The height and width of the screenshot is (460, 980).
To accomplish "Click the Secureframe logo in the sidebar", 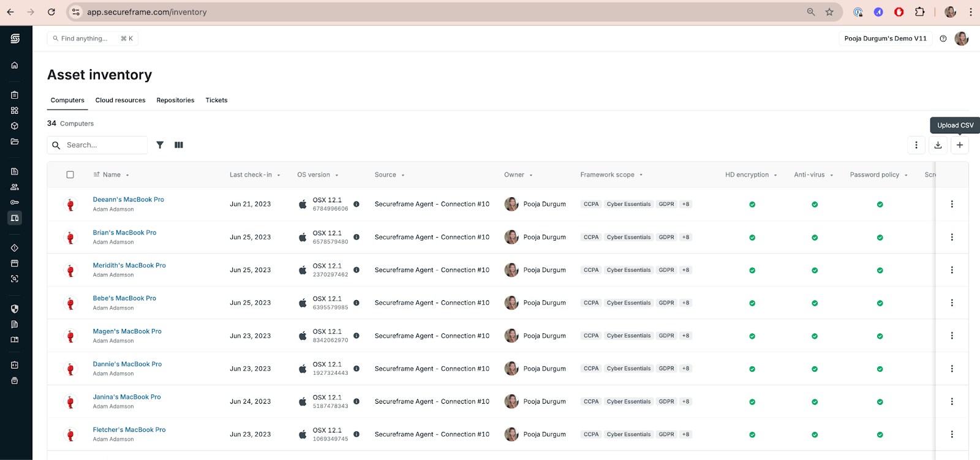I will click(x=15, y=39).
